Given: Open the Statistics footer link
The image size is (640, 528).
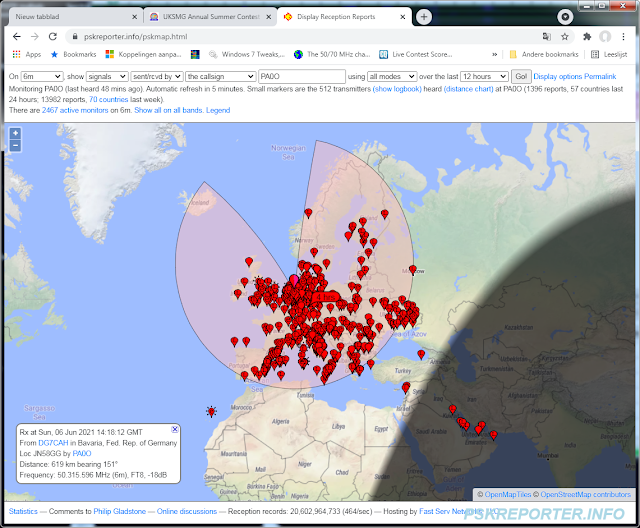Looking at the screenshot, I should pos(23,511).
